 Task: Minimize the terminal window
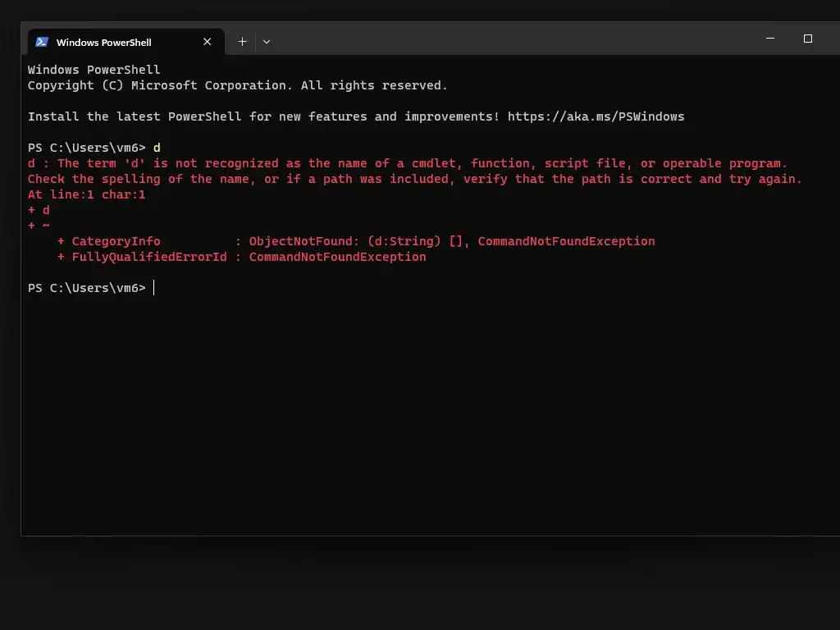770,39
